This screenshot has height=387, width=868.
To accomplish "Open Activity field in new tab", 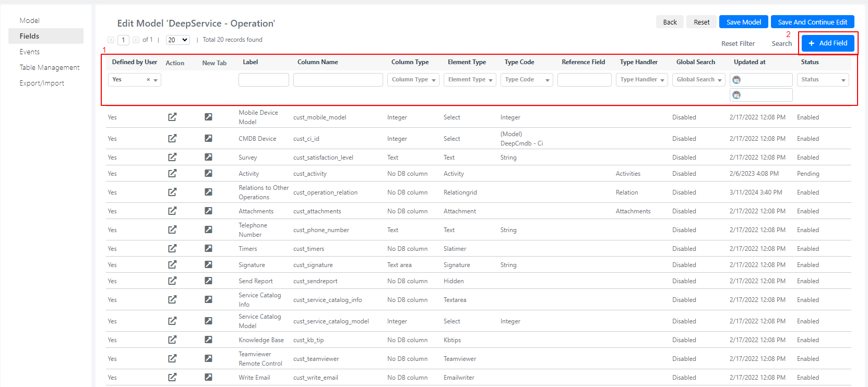I will click(208, 173).
